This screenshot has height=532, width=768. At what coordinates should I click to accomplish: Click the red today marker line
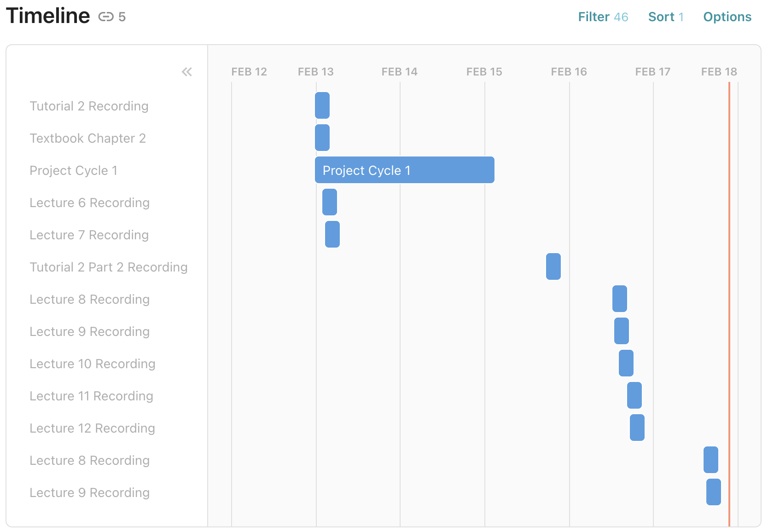[729, 304]
